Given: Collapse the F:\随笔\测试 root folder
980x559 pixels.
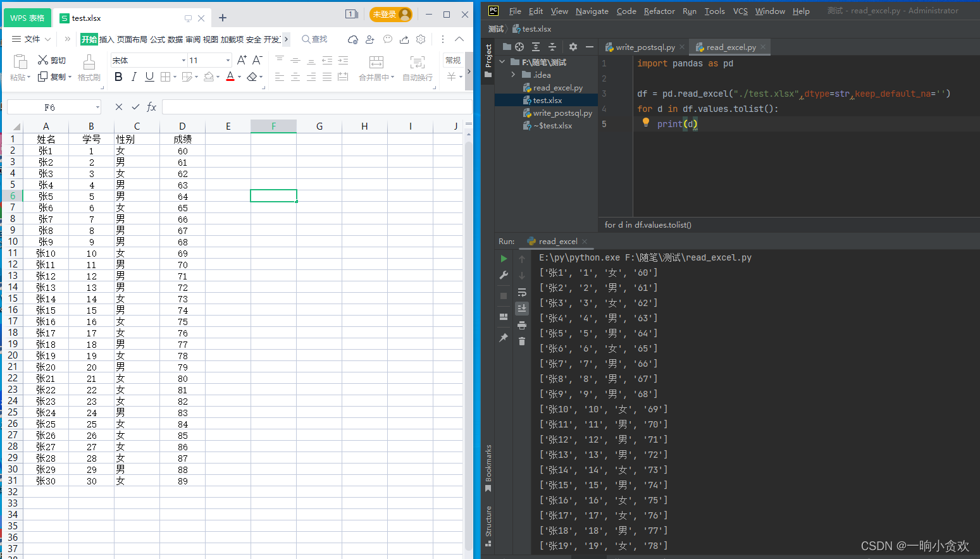Looking at the screenshot, I should pyautogui.click(x=502, y=62).
